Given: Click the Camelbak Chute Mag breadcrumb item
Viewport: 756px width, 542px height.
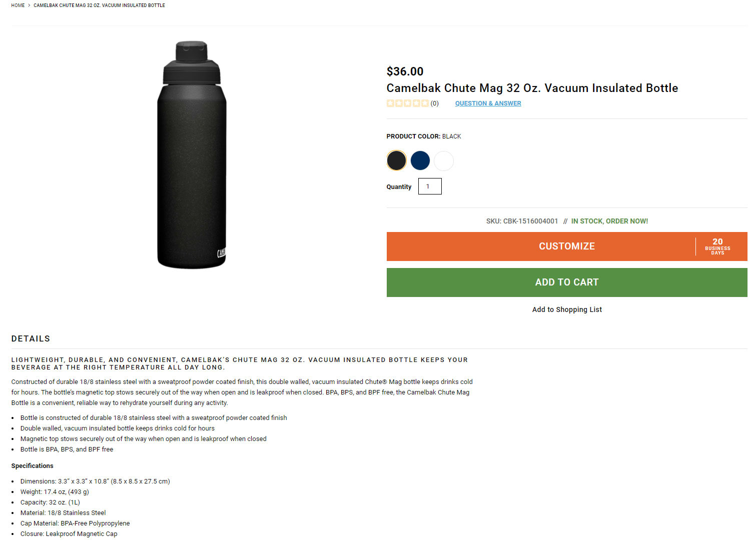Looking at the screenshot, I should point(99,5).
